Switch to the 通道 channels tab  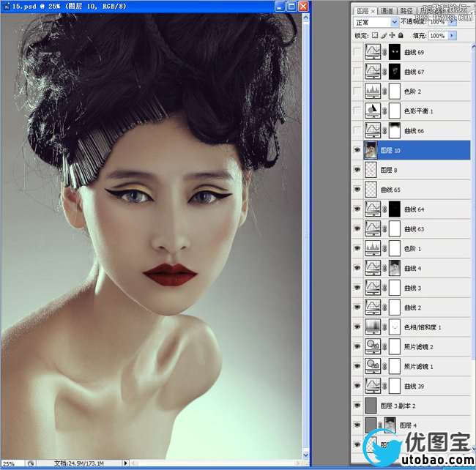(x=387, y=11)
